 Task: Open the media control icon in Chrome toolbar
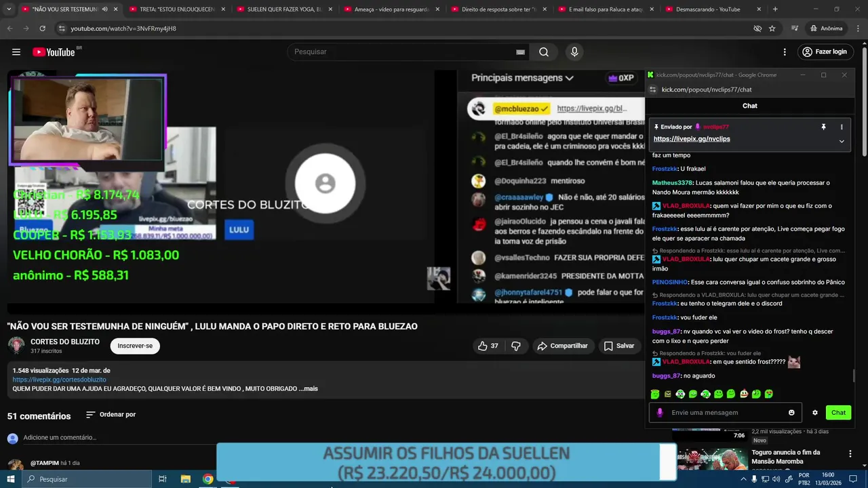click(x=795, y=28)
